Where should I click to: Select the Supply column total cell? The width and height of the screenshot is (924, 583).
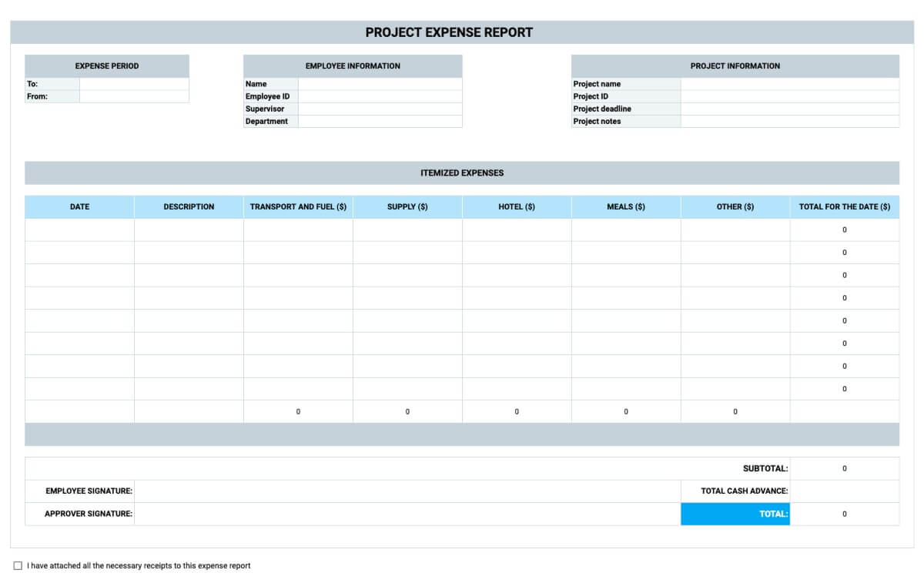coord(408,412)
